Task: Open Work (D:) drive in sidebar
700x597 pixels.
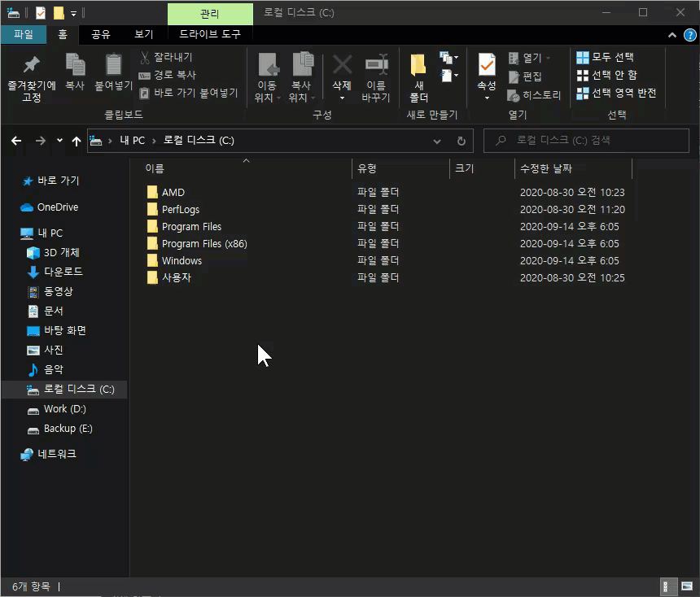Action: pyautogui.click(x=56, y=409)
